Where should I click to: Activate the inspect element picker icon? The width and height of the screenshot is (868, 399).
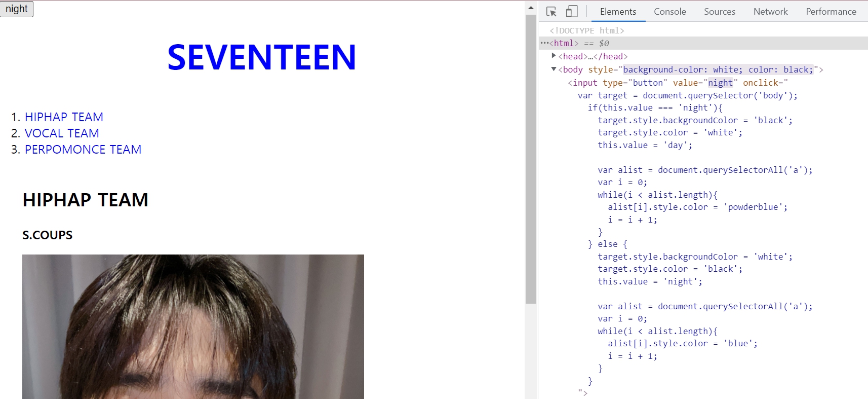pyautogui.click(x=551, y=11)
